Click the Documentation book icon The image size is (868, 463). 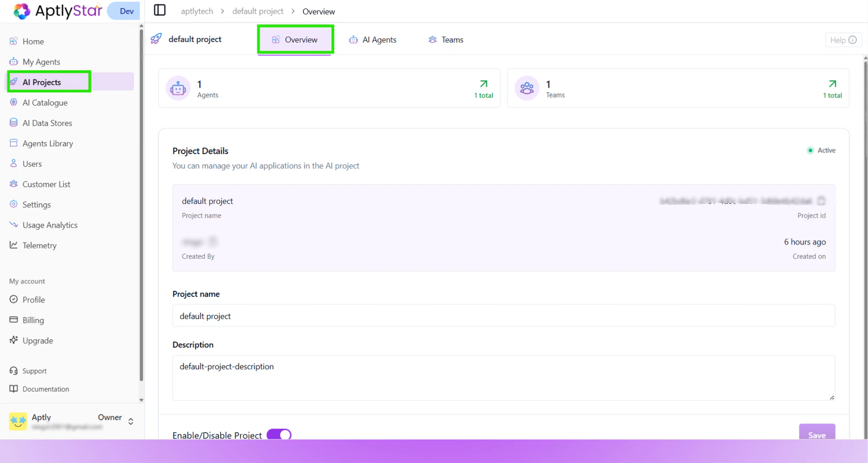point(13,389)
